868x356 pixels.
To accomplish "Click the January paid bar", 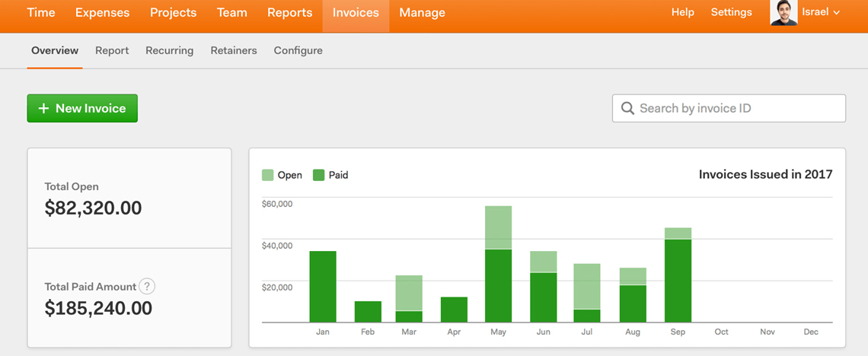I will pyautogui.click(x=323, y=286).
